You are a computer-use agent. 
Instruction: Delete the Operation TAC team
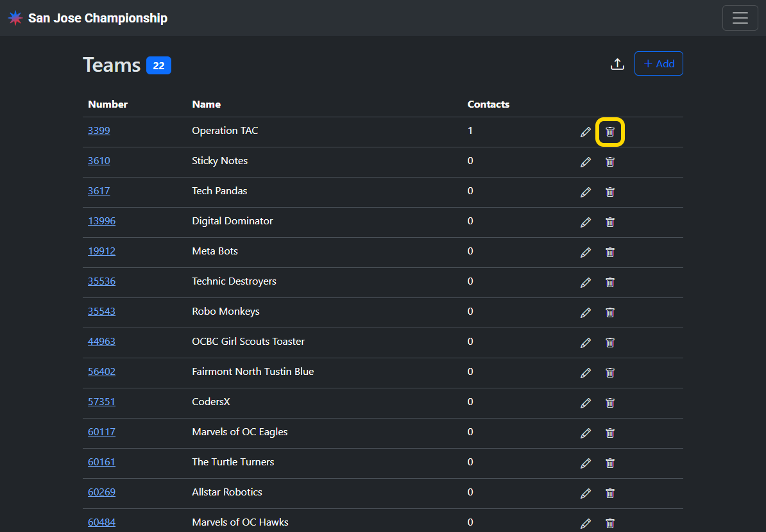[610, 132]
